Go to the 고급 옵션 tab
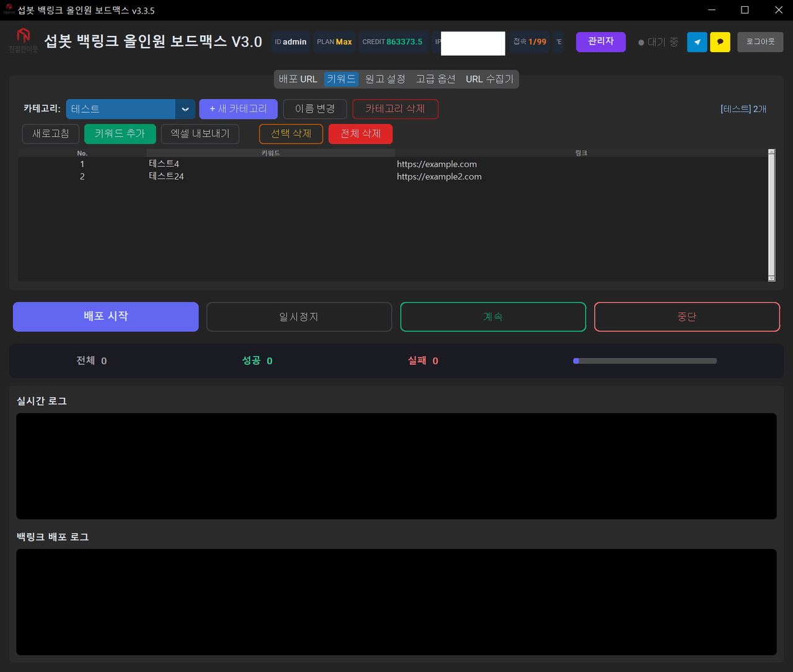The image size is (793, 672). (436, 79)
